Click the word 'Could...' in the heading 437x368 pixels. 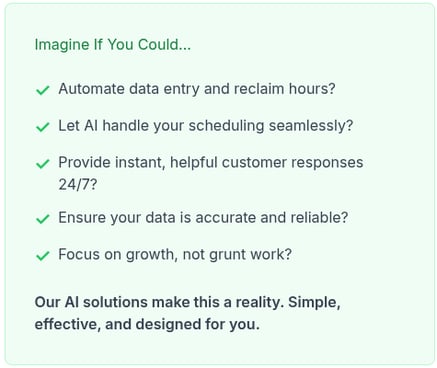click(x=164, y=45)
